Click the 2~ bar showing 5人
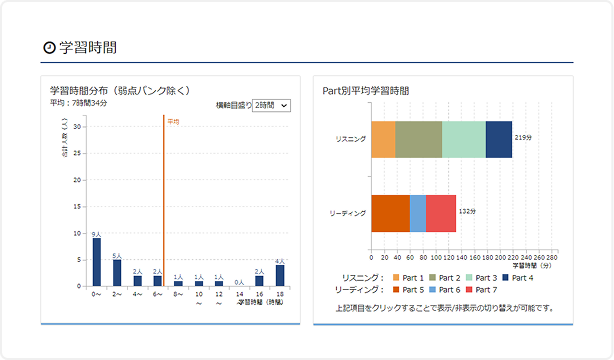The image size is (614, 360). 117,273
